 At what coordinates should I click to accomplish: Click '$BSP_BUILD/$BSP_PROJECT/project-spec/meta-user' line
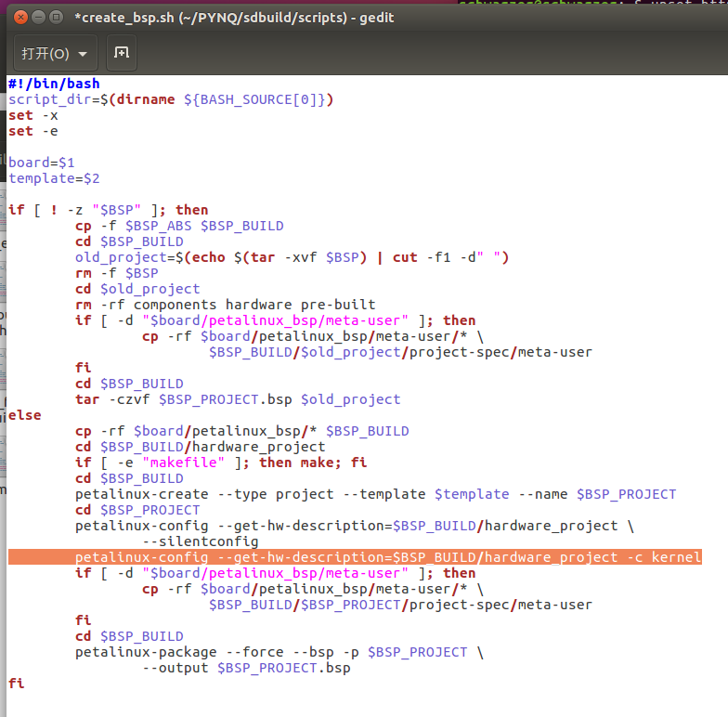[401, 605]
